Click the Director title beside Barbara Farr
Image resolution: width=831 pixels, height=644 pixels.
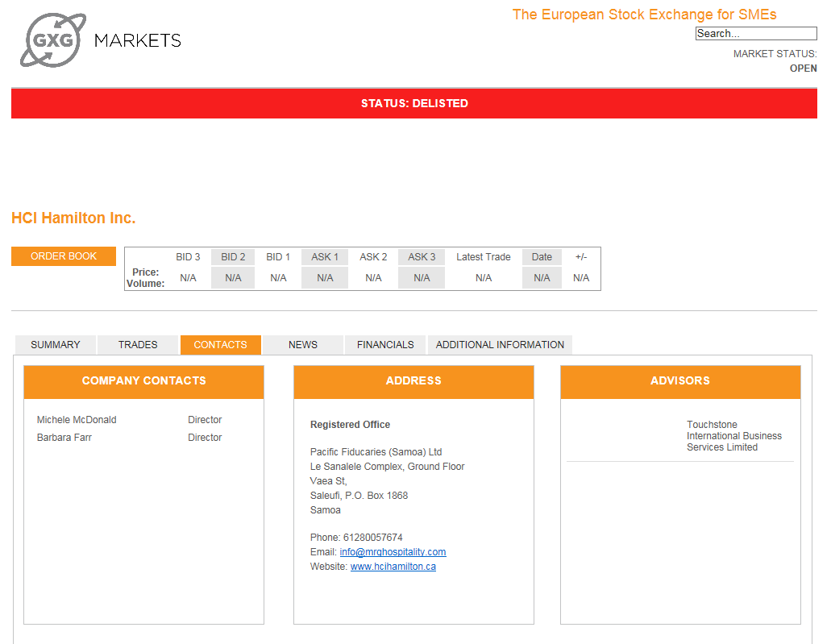coord(205,438)
